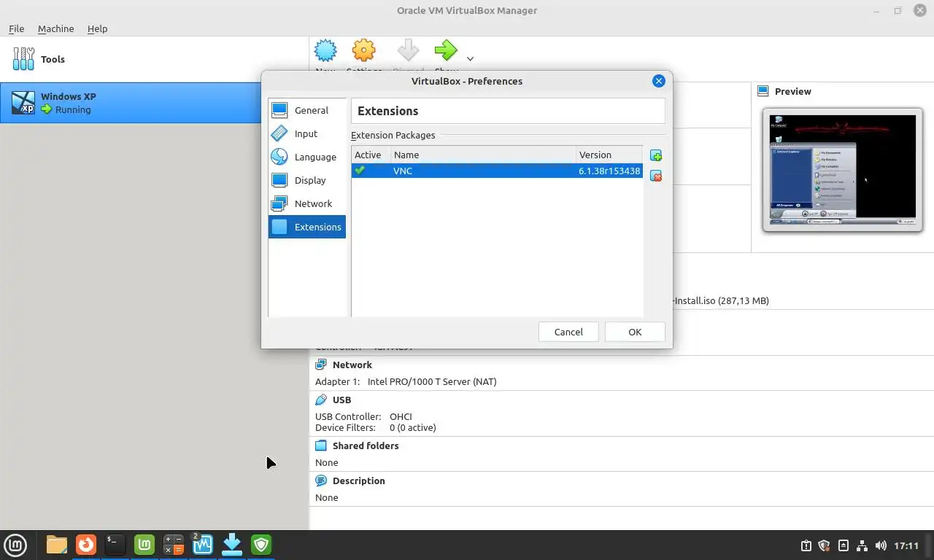The width and height of the screenshot is (934, 560).
Task: Click the Description section header
Action: (x=358, y=481)
